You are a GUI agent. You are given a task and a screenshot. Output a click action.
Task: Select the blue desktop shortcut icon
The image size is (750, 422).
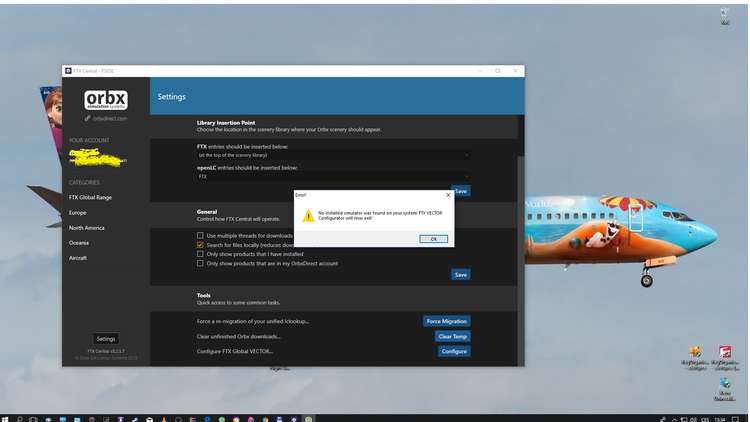click(725, 389)
